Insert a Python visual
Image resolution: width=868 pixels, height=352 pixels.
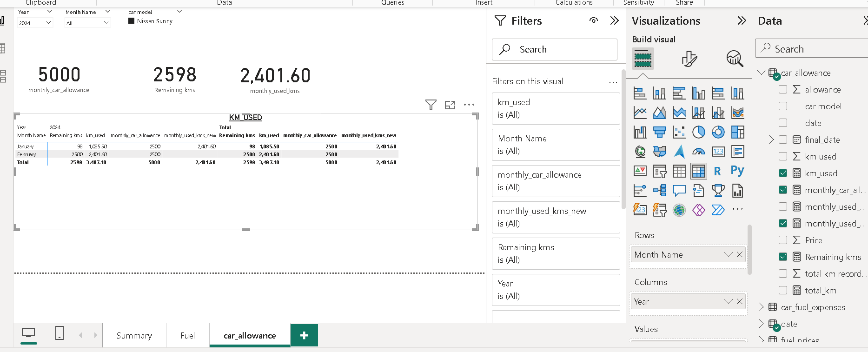[x=737, y=171]
